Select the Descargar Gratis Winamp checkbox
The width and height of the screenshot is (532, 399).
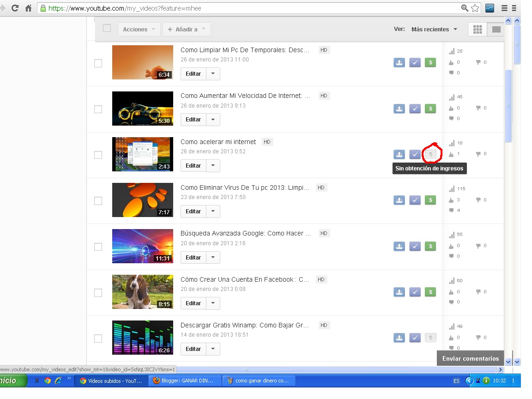pos(98,339)
